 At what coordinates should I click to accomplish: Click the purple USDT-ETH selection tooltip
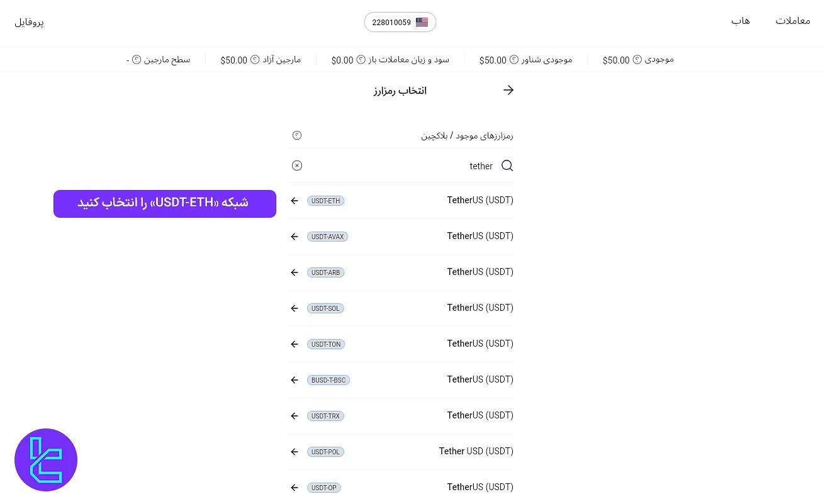pos(164,203)
